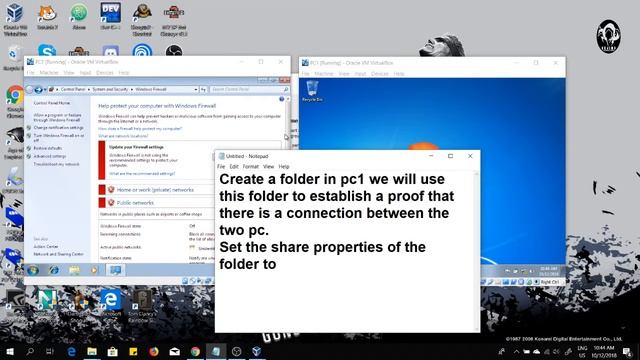Open Windows Media Player in PC1 taskbar
This screenshot has height=360, width=640.
click(94, 270)
